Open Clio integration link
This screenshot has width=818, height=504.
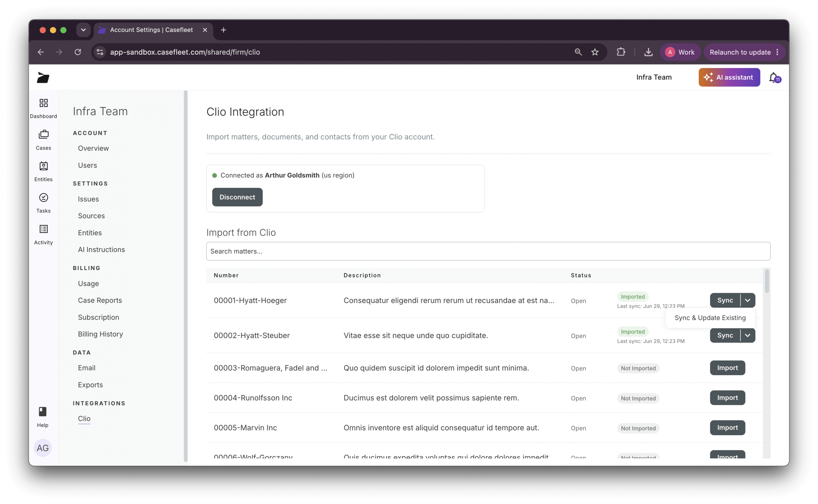pos(84,419)
